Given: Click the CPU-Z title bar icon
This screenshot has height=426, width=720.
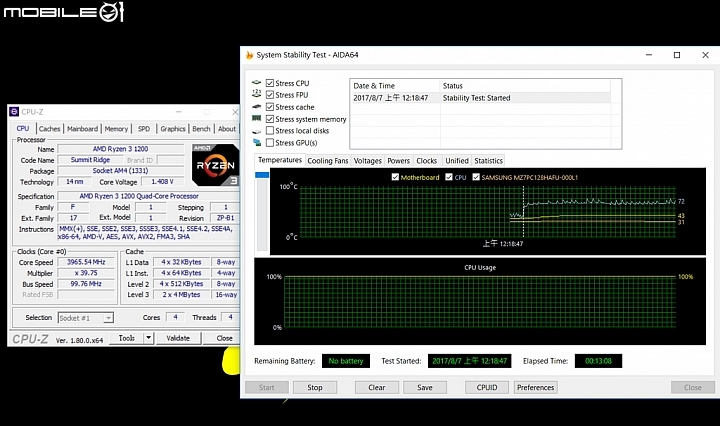Looking at the screenshot, I should (14, 112).
